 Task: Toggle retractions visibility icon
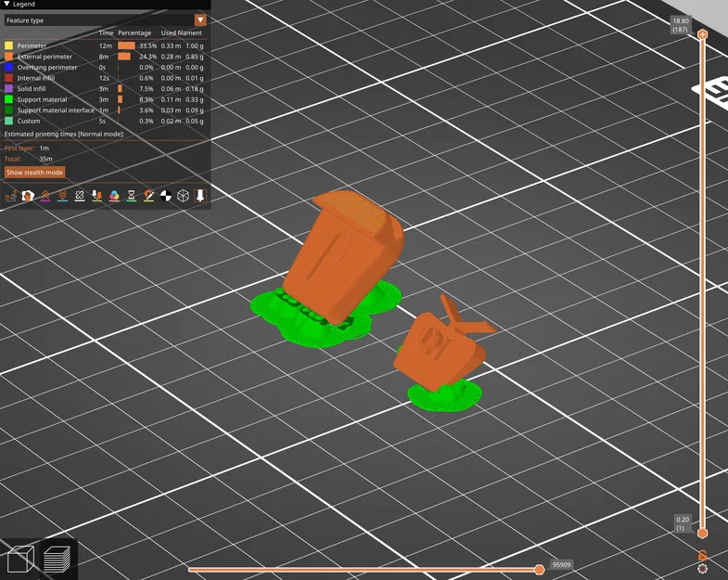[45, 196]
